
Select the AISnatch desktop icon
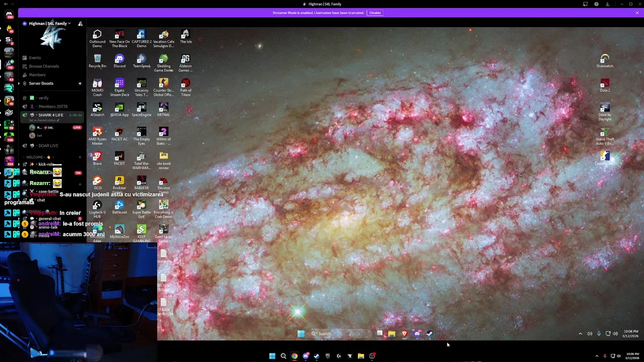97,110
